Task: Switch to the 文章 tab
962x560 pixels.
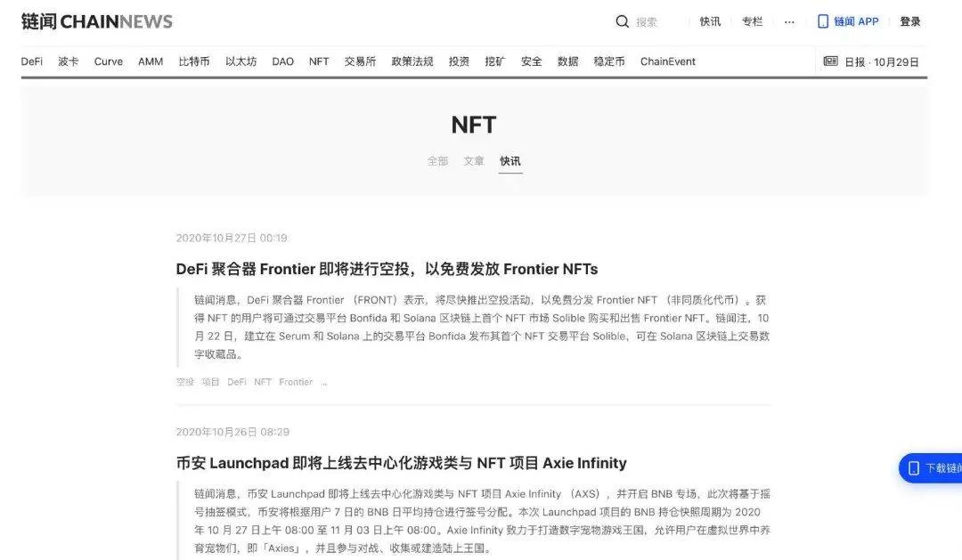Action: tap(474, 161)
